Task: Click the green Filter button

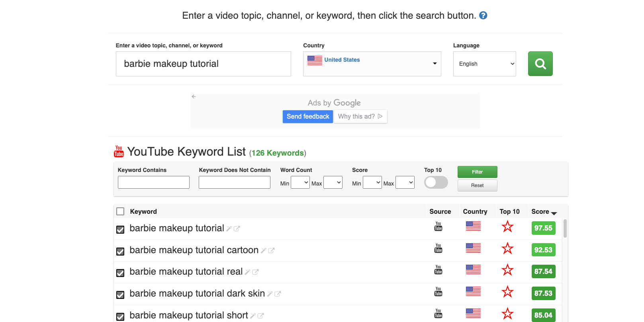Action: tap(477, 172)
